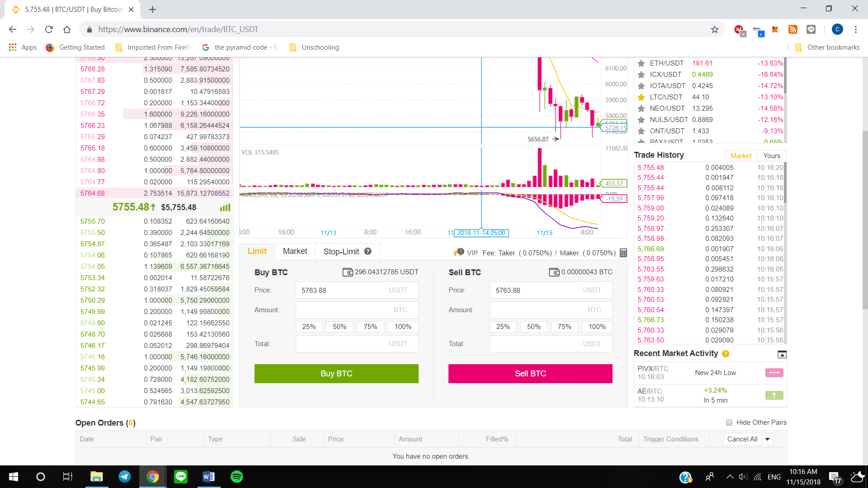This screenshot has height=488, width=868.
Task: Select 100% option for sell amount
Action: (597, 327)
